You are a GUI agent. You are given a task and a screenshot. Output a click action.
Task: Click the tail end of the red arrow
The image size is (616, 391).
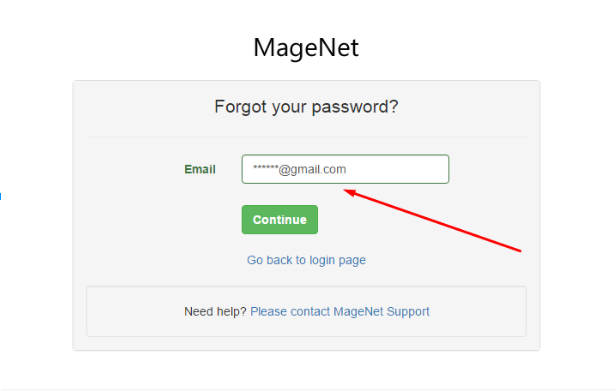(x=519, y=250)
